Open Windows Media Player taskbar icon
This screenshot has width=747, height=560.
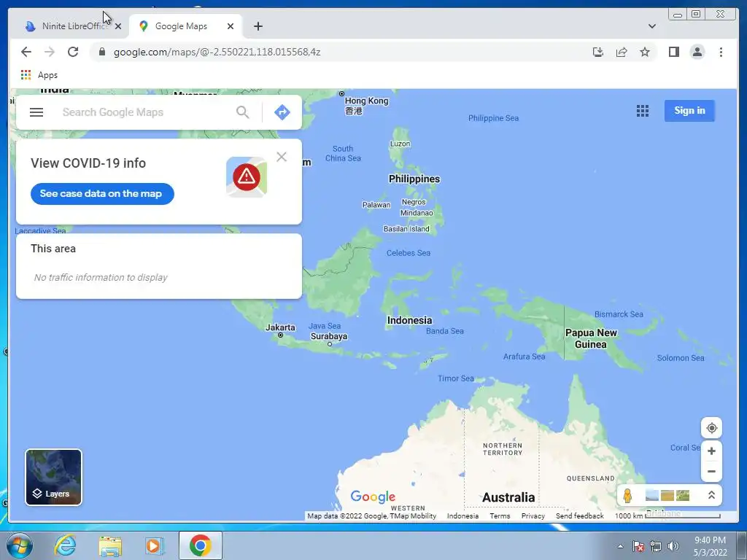(155, 545)
